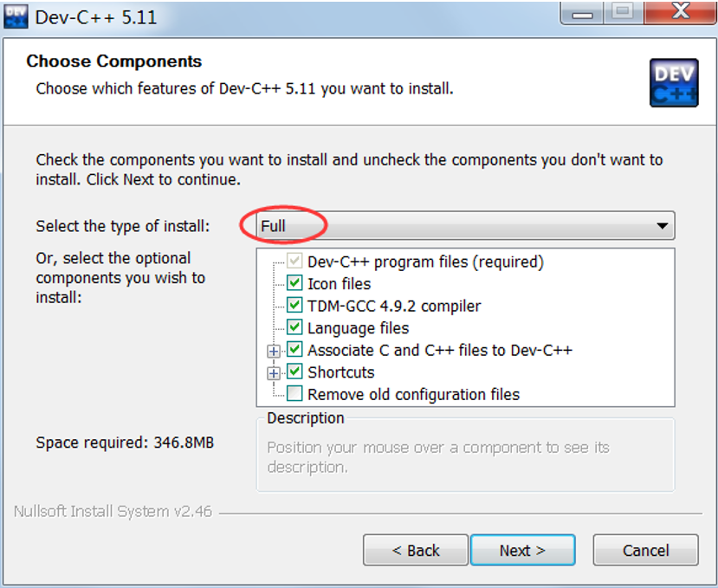The height and width of the screenshot is (588, 718).
Task: Close the installer window
Action: pos(681,13)
